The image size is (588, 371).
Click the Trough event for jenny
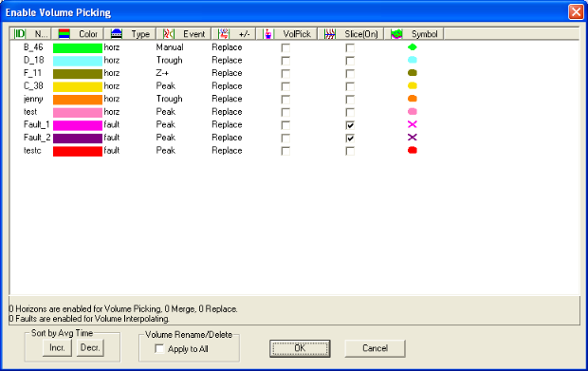[169, 99]
